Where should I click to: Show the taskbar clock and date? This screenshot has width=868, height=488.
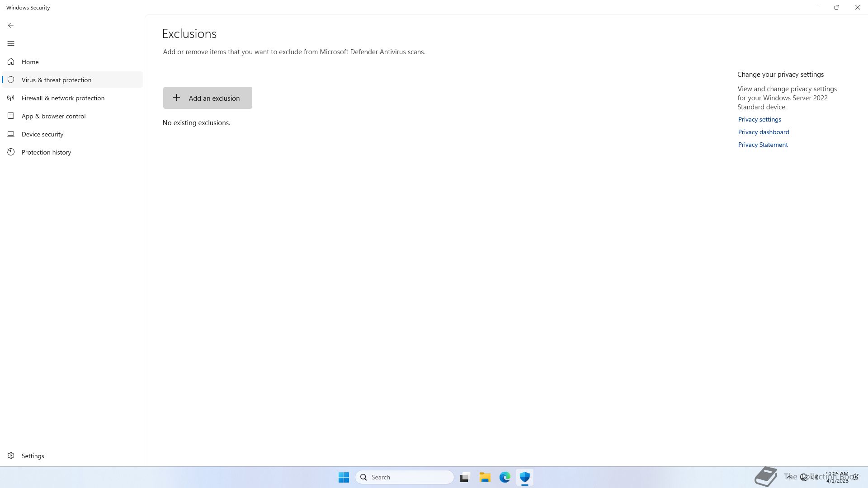837,477
